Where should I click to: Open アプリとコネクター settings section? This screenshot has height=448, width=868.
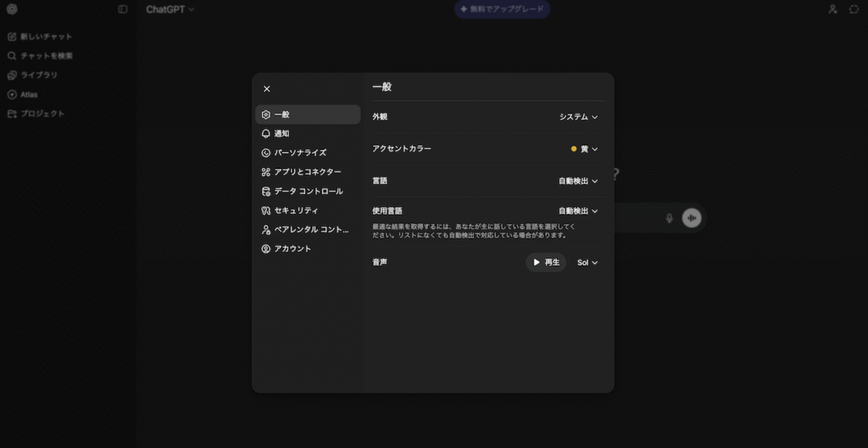point(308,172)
